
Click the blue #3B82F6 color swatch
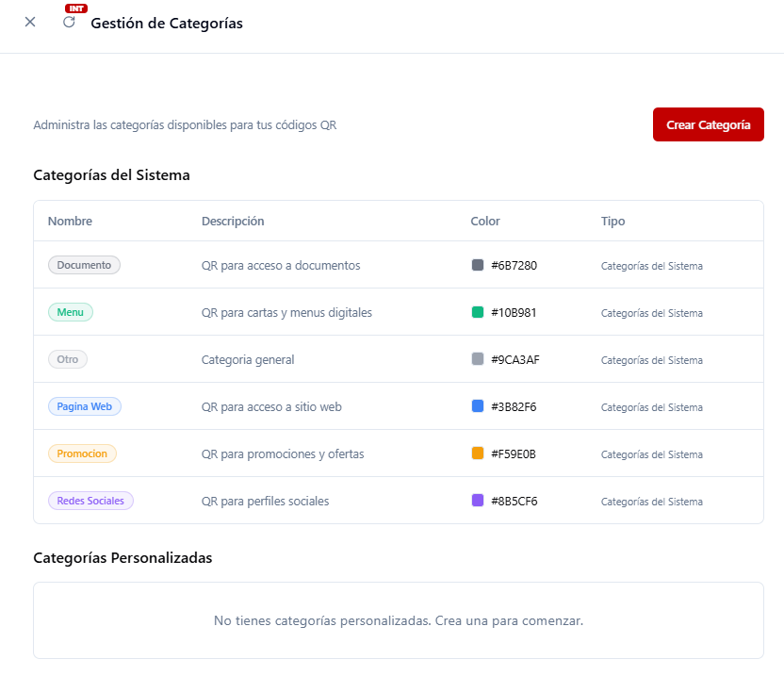478,406
